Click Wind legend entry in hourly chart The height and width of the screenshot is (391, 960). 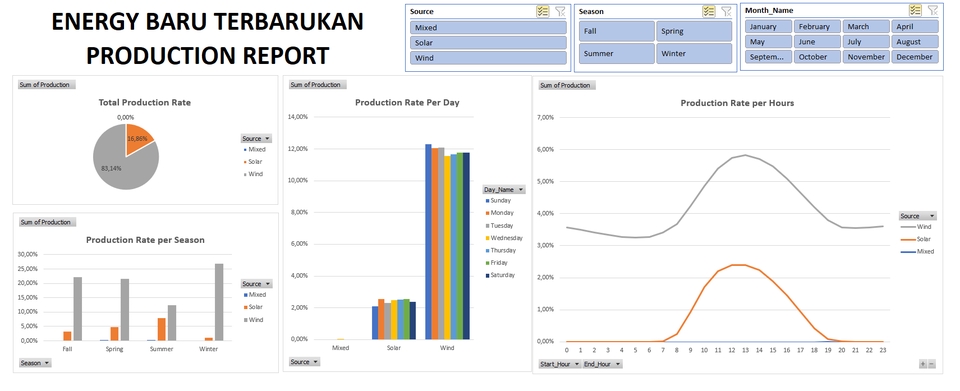(916, 227)
